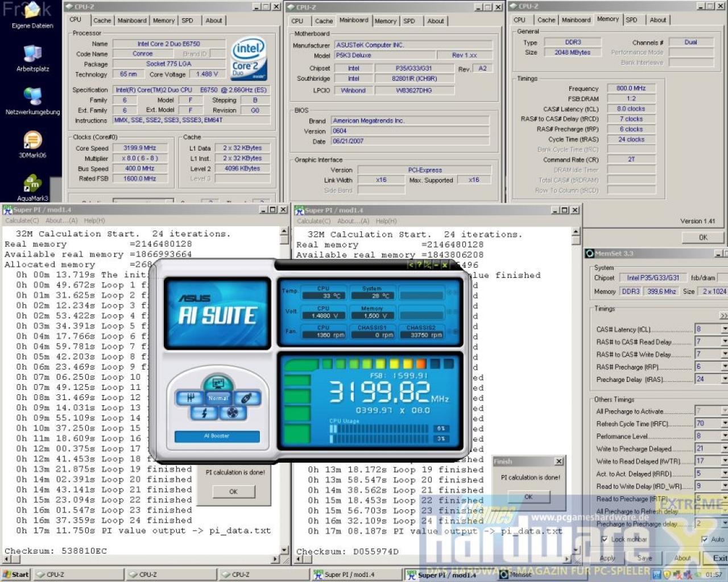Switch to About tab in the Memory CPU-Z window
Viewport: 728px width, 582px height.
pyautogui.click(x=658, y=20)
